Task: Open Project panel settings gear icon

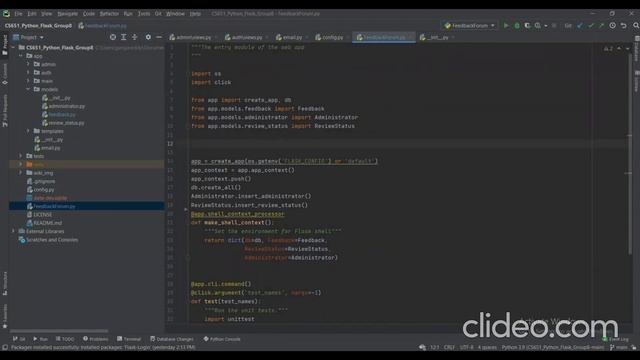Action: 148,37
